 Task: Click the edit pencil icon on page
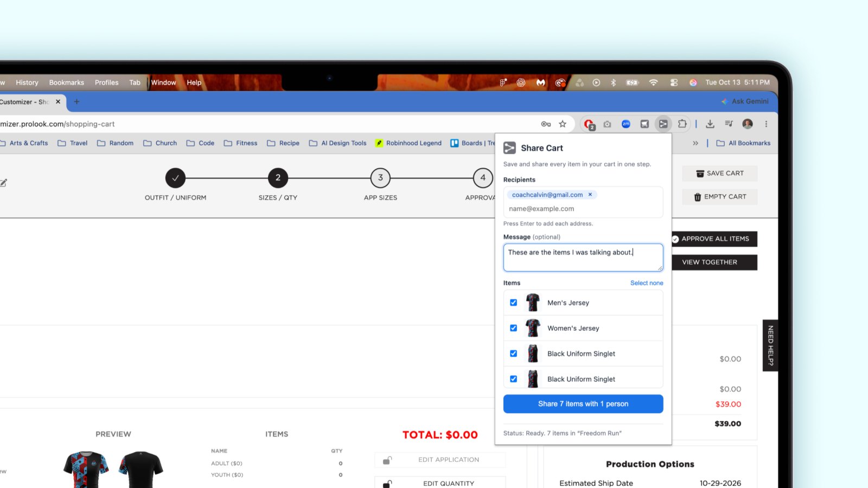(3, 183)
